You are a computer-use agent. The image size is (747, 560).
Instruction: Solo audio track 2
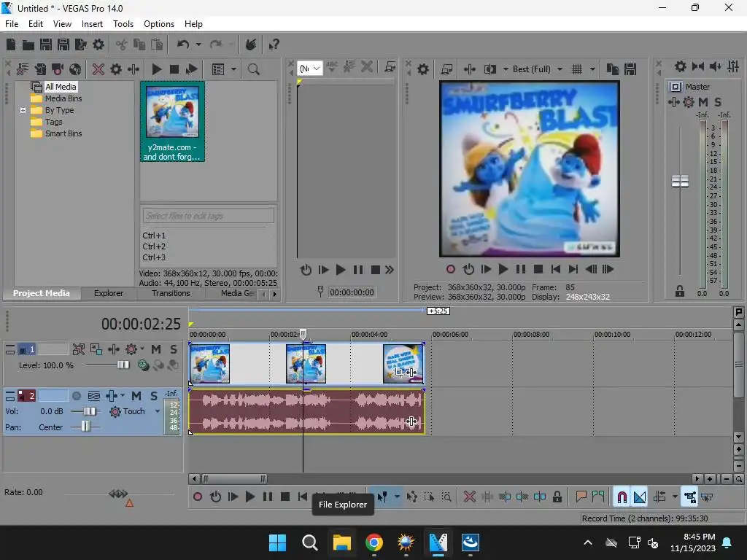(154, 396)
